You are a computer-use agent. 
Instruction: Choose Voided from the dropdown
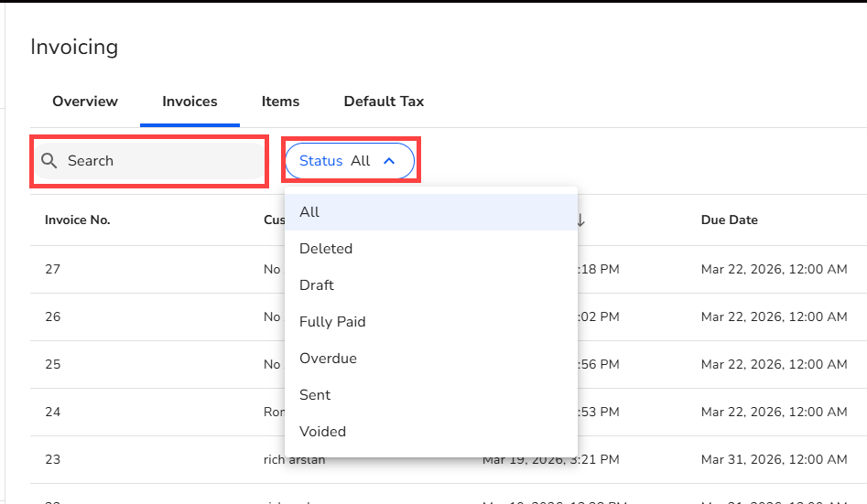click(x=322, y=431)
